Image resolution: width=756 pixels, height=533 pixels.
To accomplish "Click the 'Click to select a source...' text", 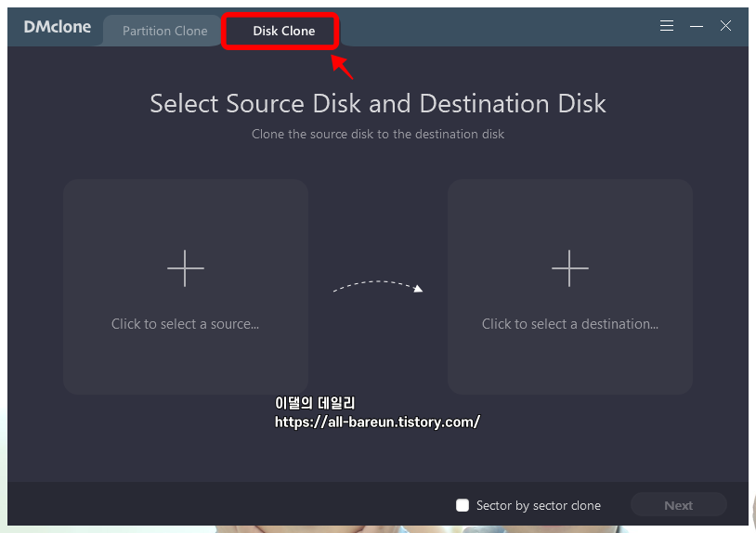I will (x=185, y=324).
